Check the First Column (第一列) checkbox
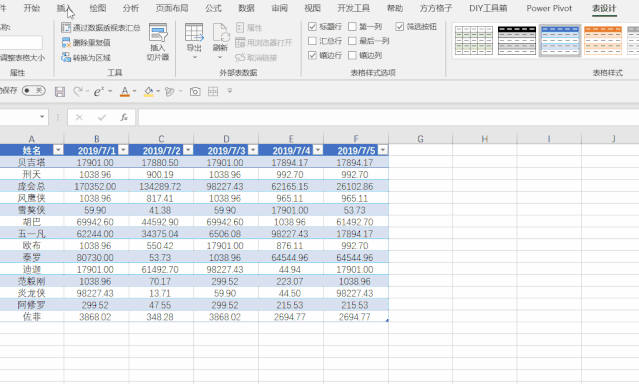 click(353, 27)
